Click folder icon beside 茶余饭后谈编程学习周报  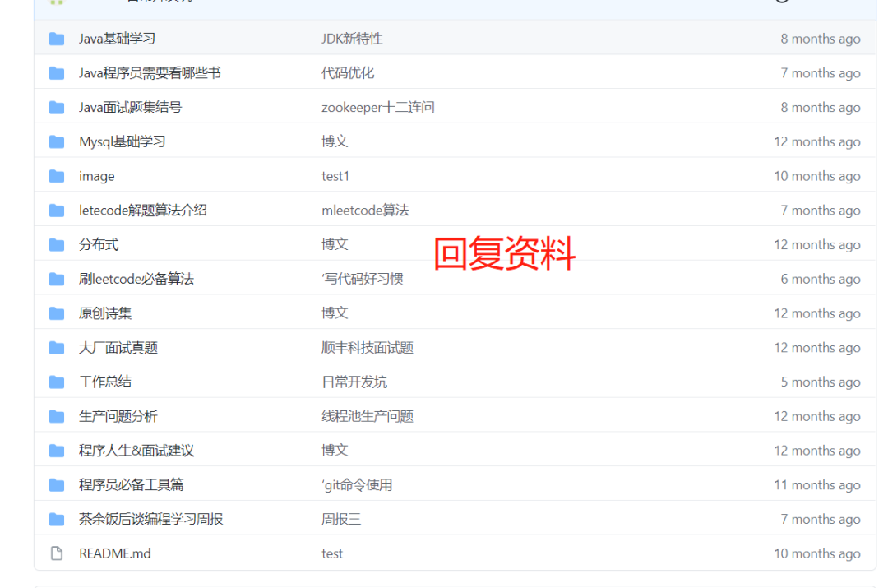click(57, 519)
